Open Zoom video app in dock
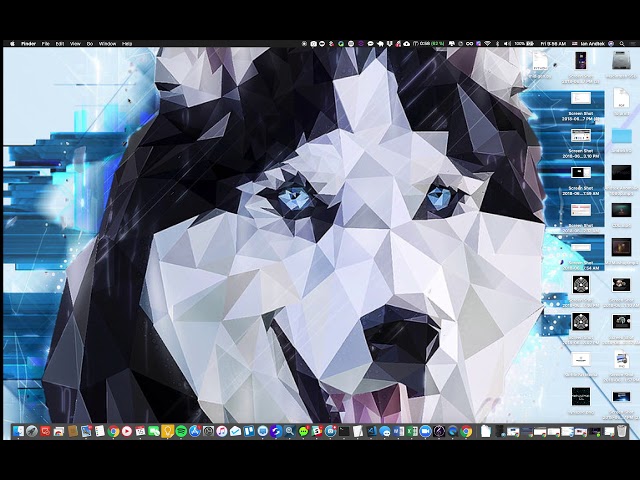This screenshot has width=640, height=480. click(x=425, y=431)
